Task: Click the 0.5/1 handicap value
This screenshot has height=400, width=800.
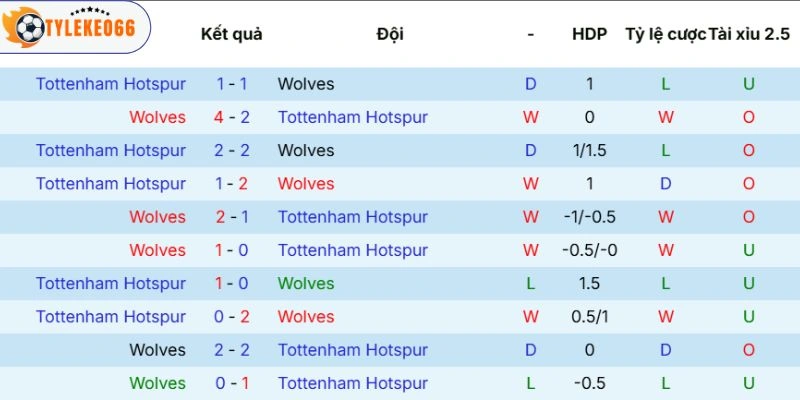Action: (589, 317)
